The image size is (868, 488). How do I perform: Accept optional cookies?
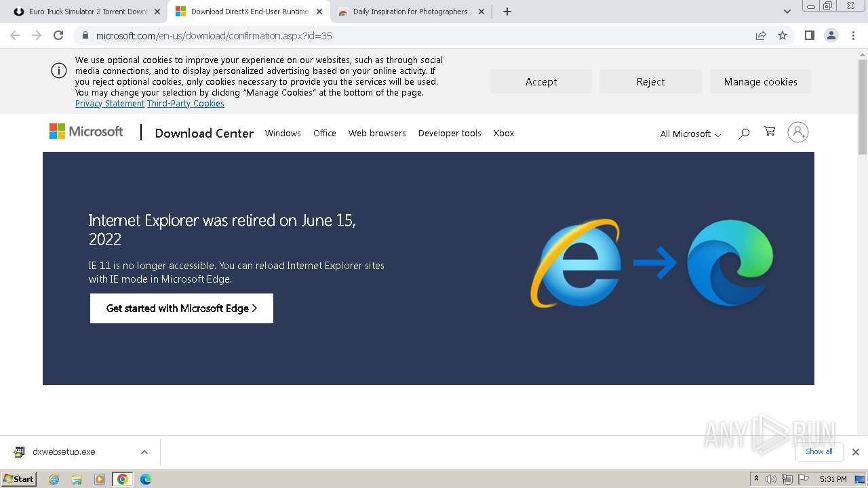point(541,82)
